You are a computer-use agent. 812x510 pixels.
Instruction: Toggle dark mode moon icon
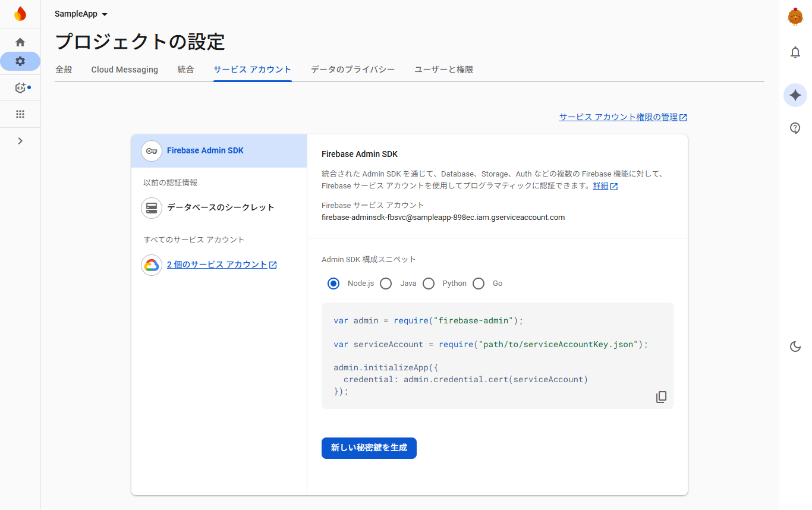pos(795,347)
